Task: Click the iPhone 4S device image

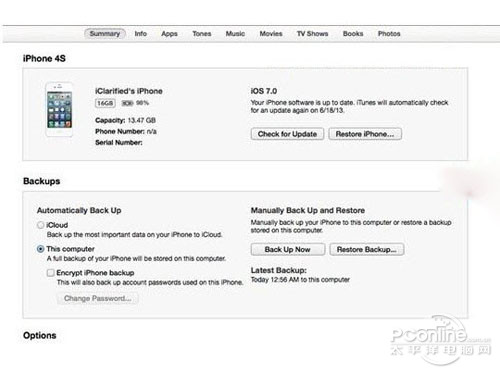Action: click(x=59, y=109)
